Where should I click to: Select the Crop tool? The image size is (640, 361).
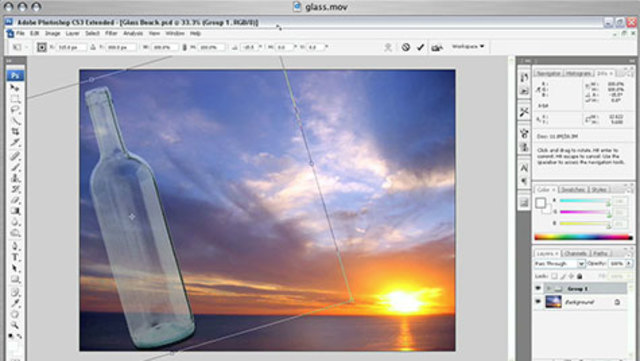pos(15,131)
